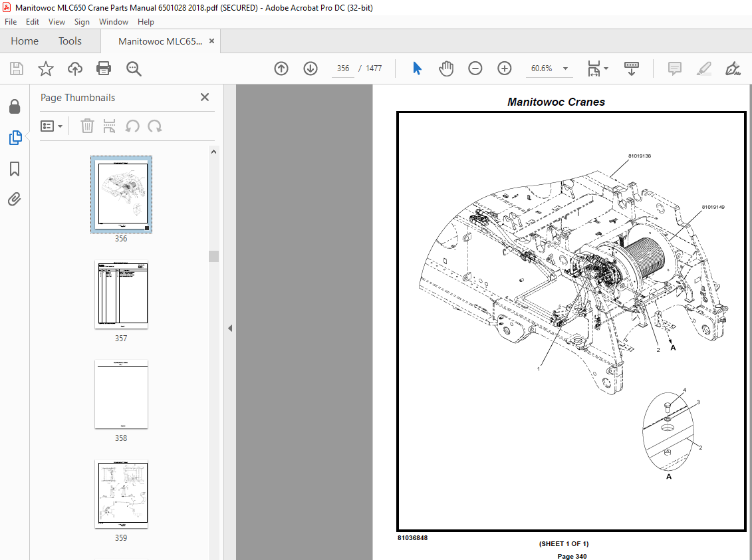
Task: Switch to the Home tab
Action: click(25, 41)
